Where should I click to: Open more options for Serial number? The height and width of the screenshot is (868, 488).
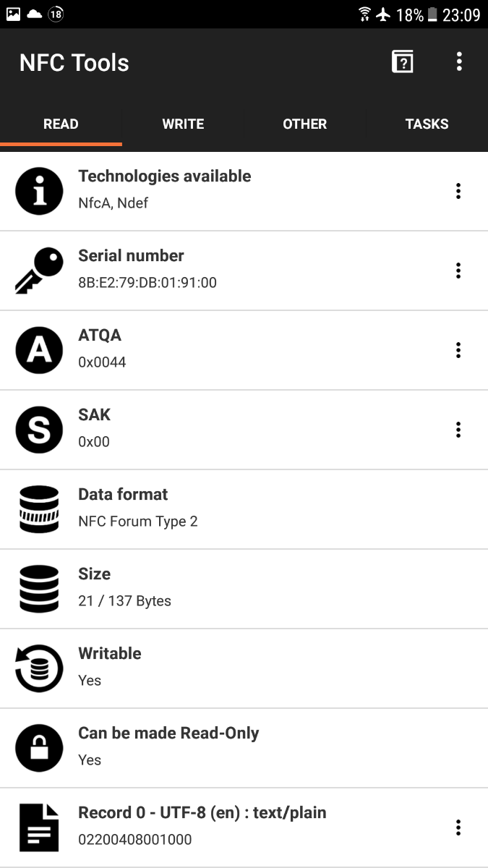coord(458,271)
